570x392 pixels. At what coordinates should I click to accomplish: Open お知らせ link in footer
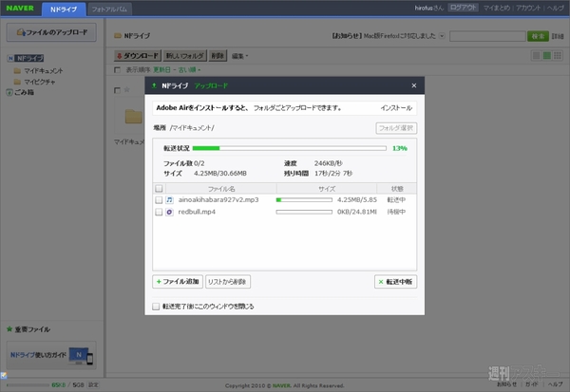click(x=506, y=384)
